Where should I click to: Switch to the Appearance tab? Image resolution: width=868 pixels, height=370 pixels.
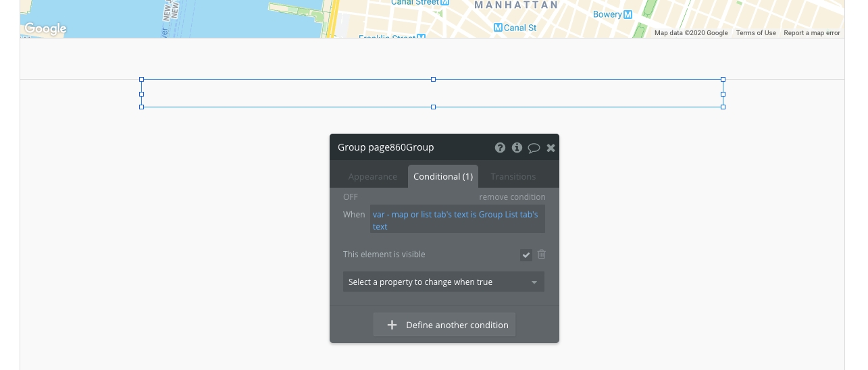pos(372,176)
